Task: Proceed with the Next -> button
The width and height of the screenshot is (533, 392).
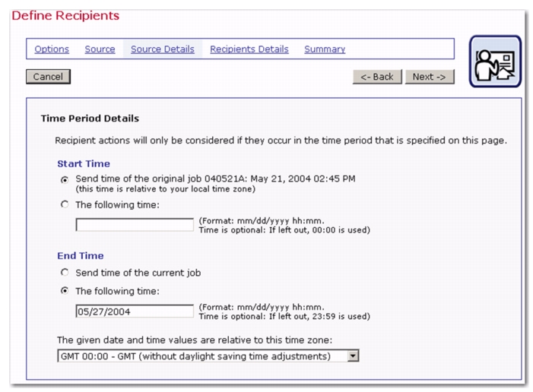Action: pos(430,77)
